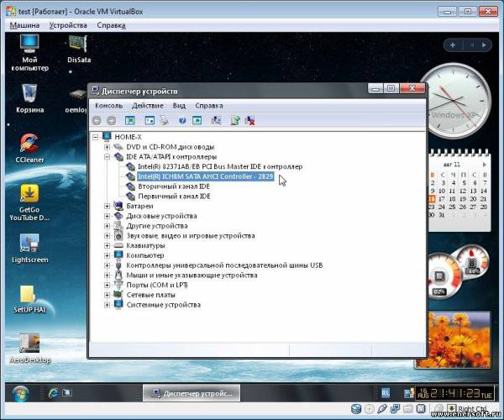Open the Вид menu in Device Manager

tap(179, 105)
